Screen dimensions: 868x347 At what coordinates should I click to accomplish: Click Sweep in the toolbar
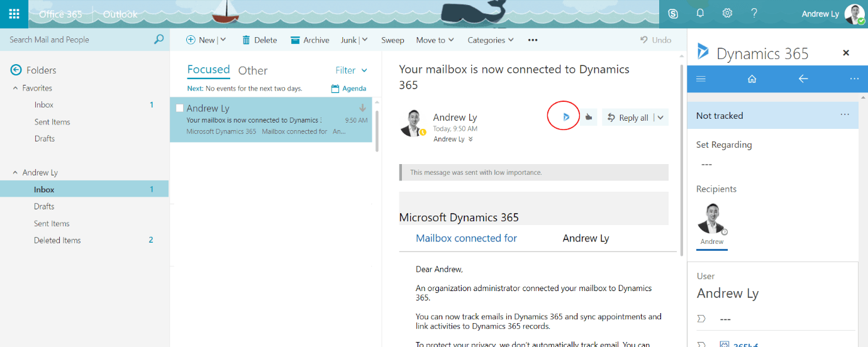point(392,40)
